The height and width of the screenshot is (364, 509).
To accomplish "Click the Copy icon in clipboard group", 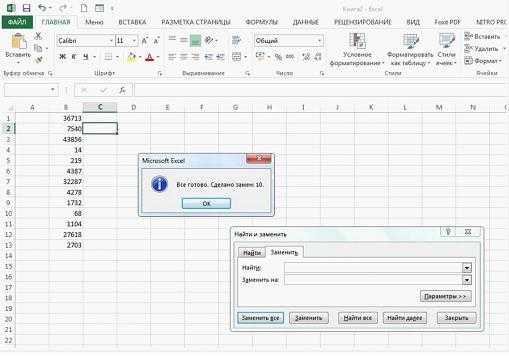I will click(x=38, y=48).
